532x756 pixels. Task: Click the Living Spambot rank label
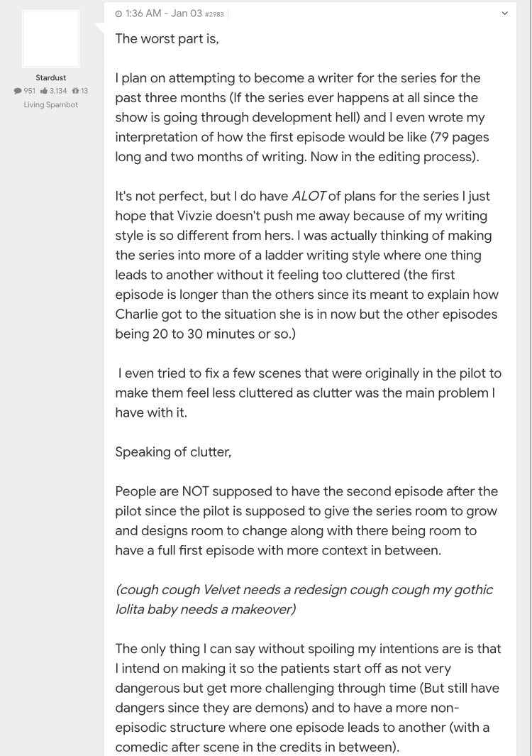click(x=50, y=104)
